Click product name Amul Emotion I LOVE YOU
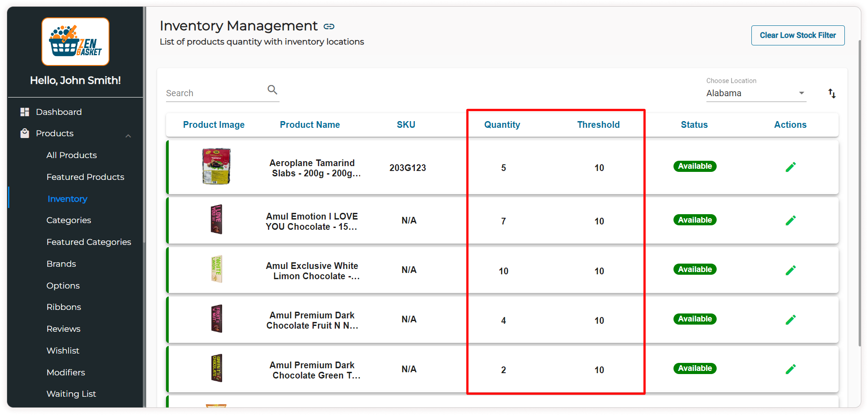The image size is (868, 415). coord(312,221)
